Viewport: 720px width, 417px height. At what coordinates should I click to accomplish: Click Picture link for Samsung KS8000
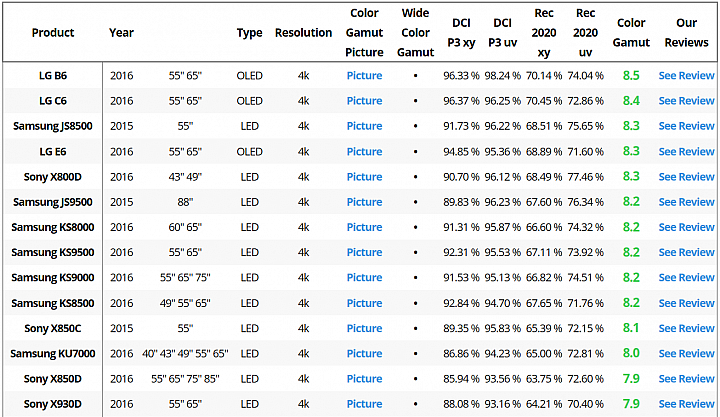click(x=364, y=227)
